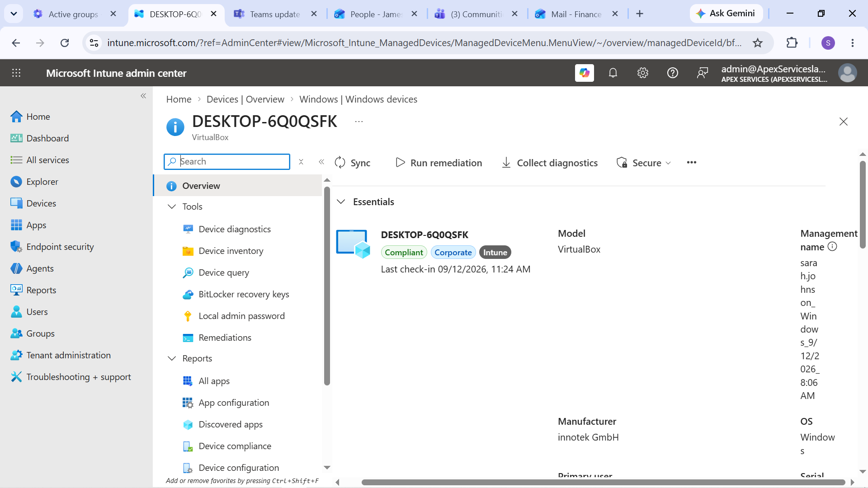Open App configuration
868x488 pixels.
point(234,403)
